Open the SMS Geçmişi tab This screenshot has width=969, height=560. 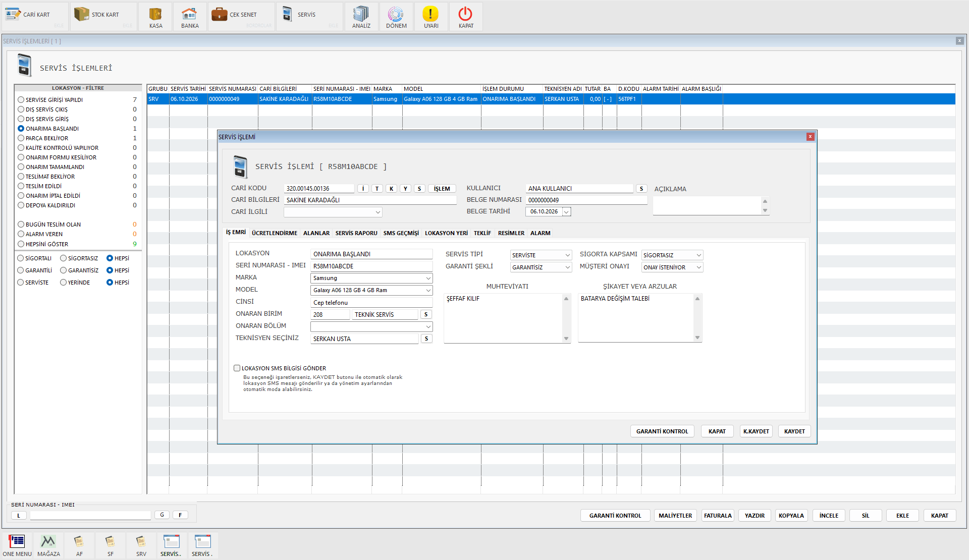(401, 233)
